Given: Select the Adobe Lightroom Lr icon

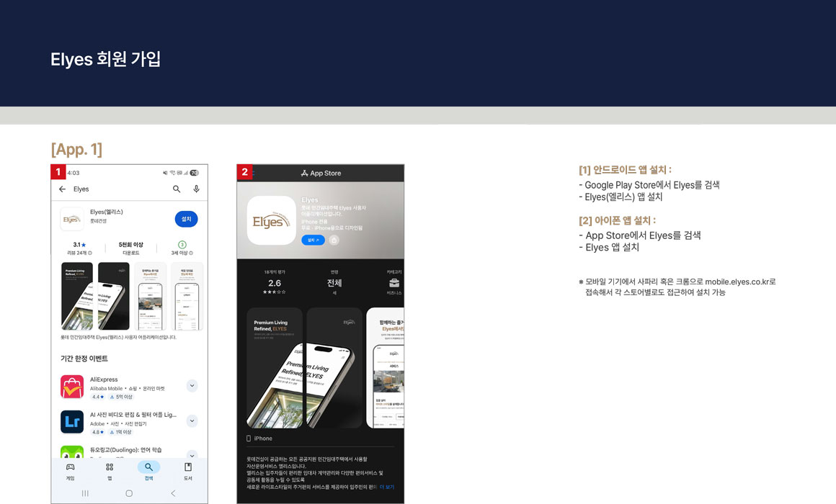Looking at the screenshot, I should tap(72, 422).
